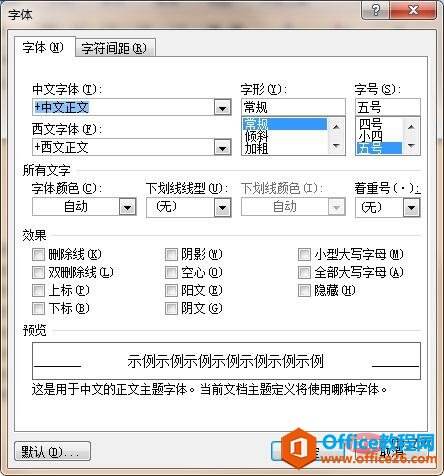Enable the 删除线 strikethrough checkbox
Screen dimensions: 444x476
(x=38, y=255)
